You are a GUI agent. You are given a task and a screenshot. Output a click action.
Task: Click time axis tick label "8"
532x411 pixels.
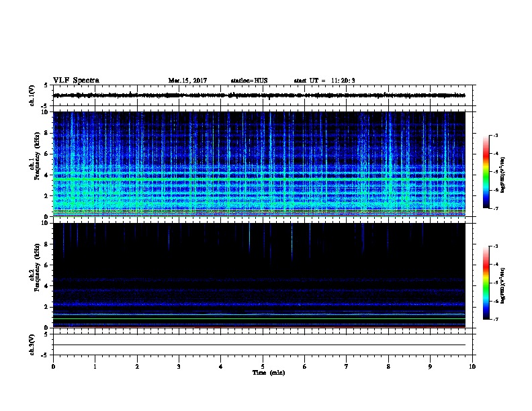pos(388,367)
